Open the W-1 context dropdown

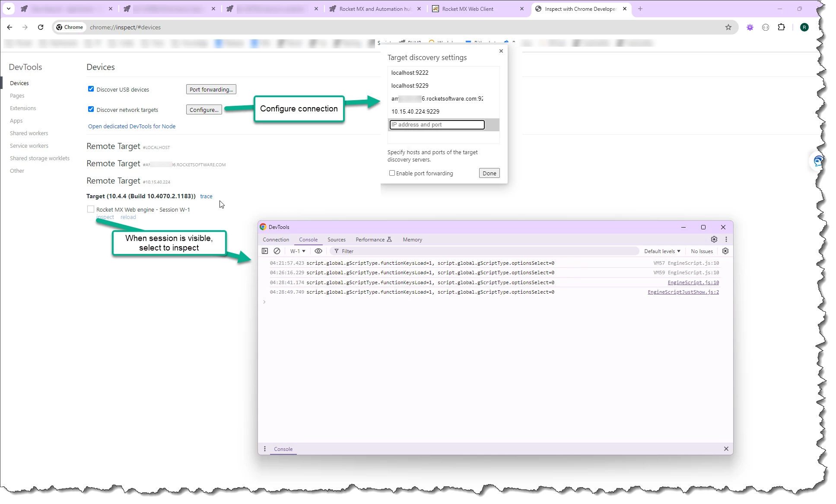click(x=298, y=251)
